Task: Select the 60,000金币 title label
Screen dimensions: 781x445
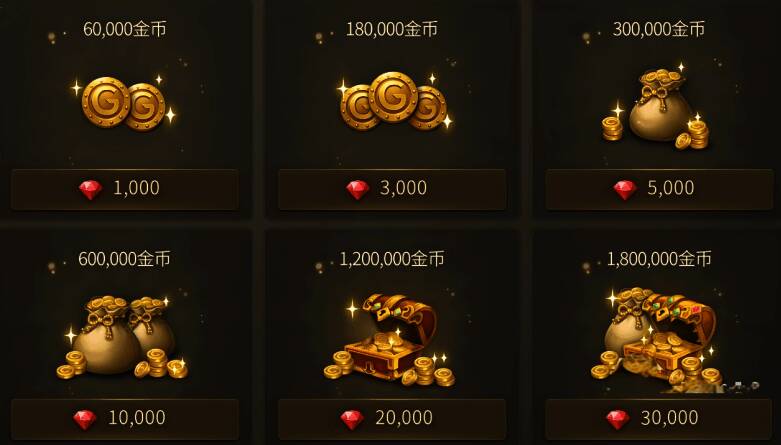Action: coord(125,29)
